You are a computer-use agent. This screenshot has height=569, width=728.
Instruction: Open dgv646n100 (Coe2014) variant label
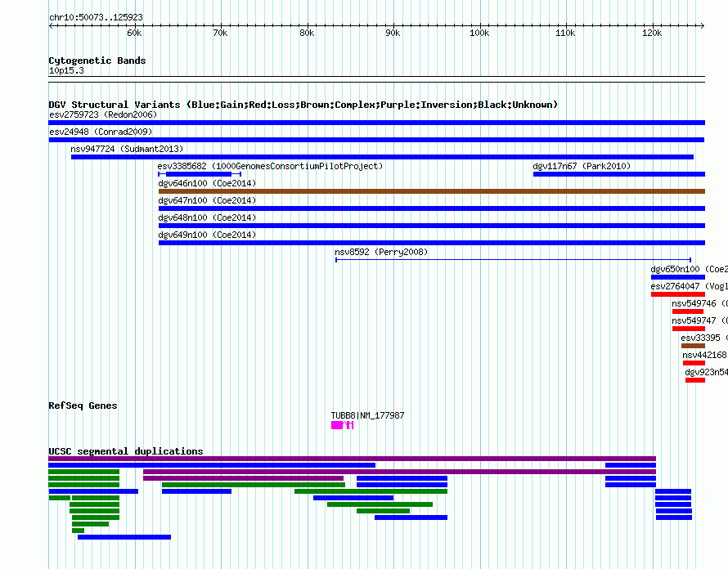point(207,183)
